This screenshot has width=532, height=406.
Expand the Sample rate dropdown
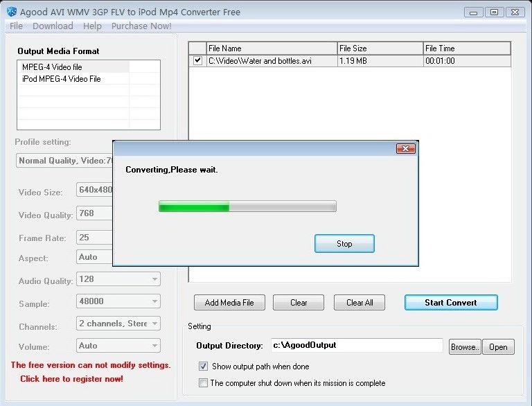click(154, 301)
